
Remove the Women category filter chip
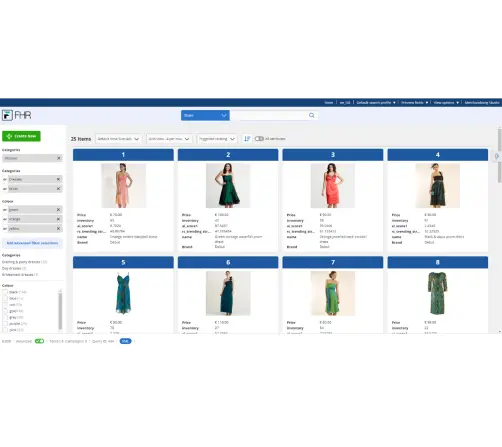[59, 158]
